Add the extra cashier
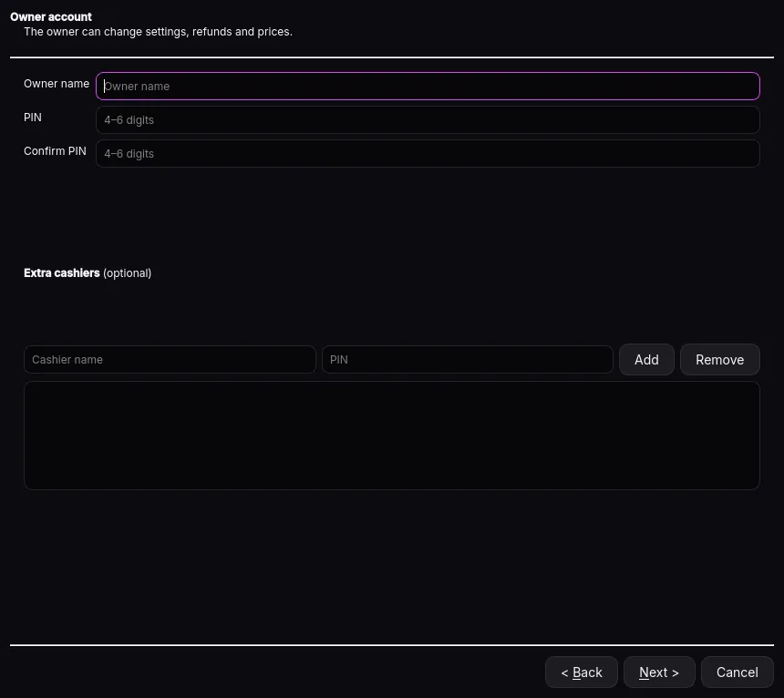 click(646, 359)
